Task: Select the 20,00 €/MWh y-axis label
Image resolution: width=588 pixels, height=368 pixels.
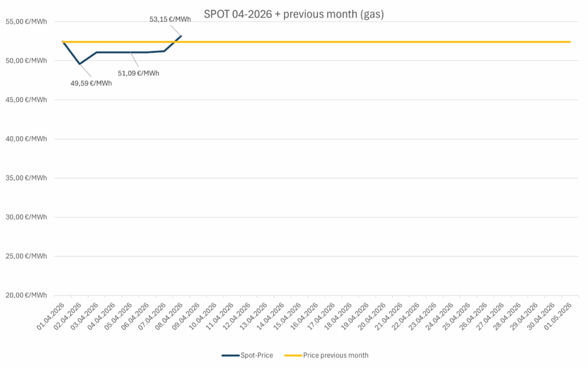Action: (26, 295)
